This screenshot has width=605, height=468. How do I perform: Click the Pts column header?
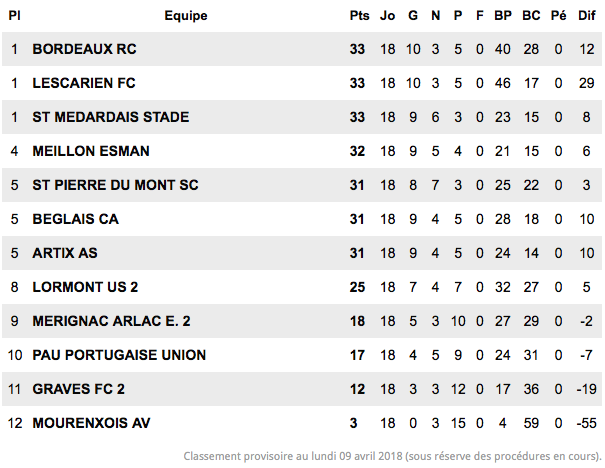coord(359,15)
